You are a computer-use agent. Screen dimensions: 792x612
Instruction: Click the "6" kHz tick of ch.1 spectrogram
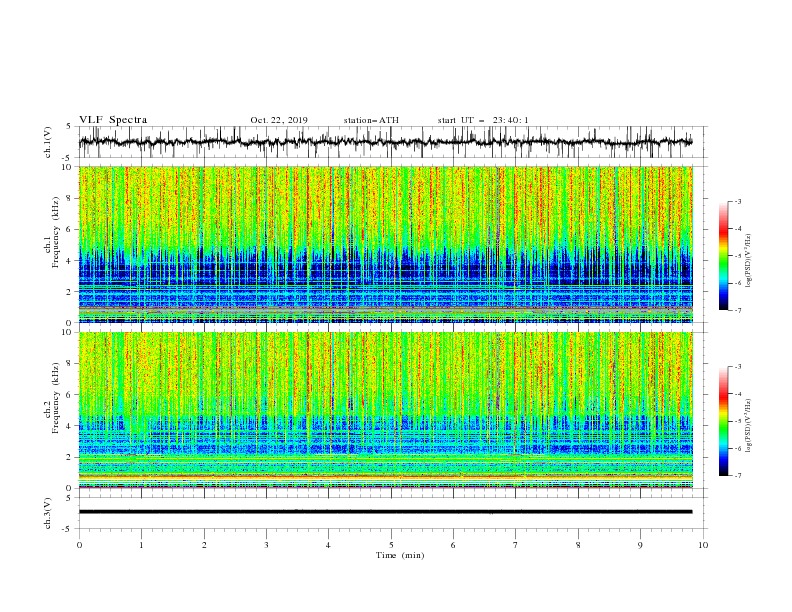coord(70,229)
